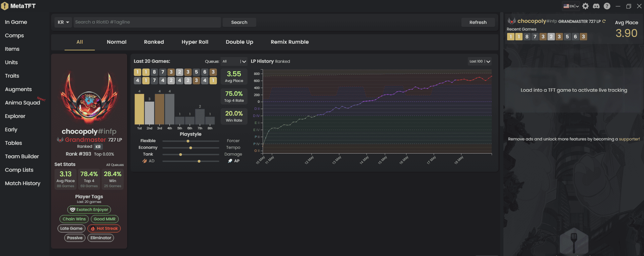Image resolution: width=644 pixels, height=256 pixels.
Task: Adjust the Tank-Damage slider
Action: coord(191,155)
